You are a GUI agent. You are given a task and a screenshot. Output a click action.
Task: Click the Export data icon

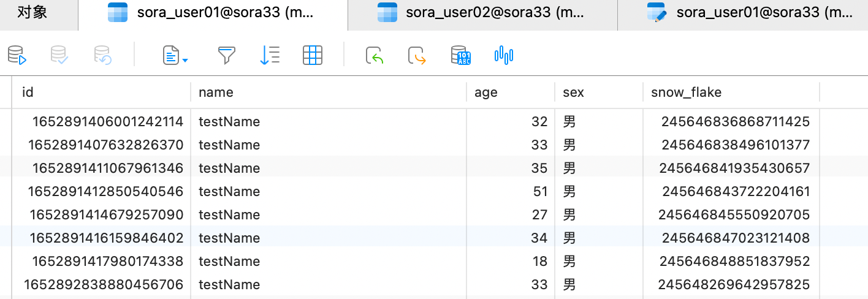click(417, 56)
